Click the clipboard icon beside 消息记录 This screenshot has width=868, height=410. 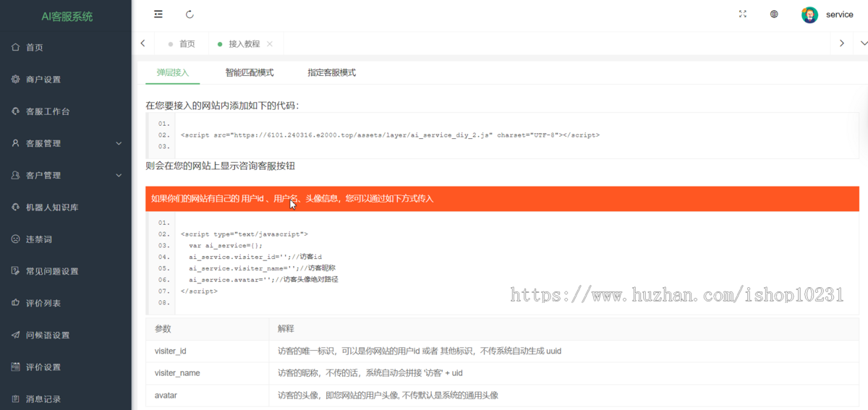tap(16, 398)
